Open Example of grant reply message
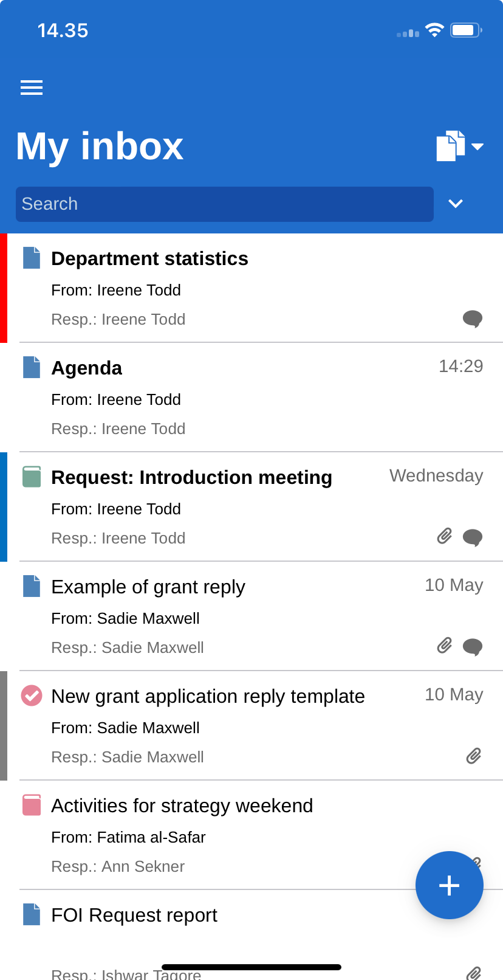 [x=148, y=587]
